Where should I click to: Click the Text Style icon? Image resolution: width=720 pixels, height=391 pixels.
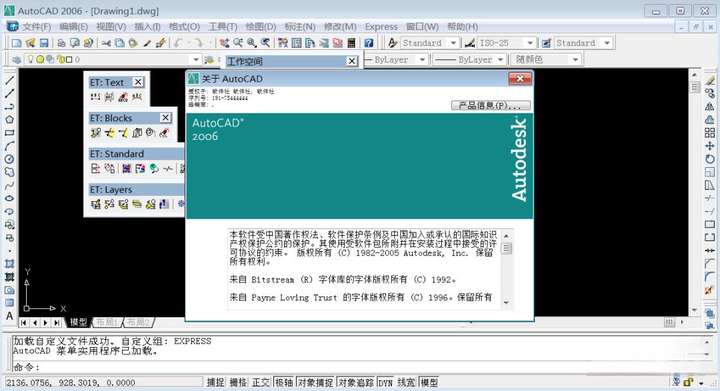pyautogui.click(x=393, y=43)
